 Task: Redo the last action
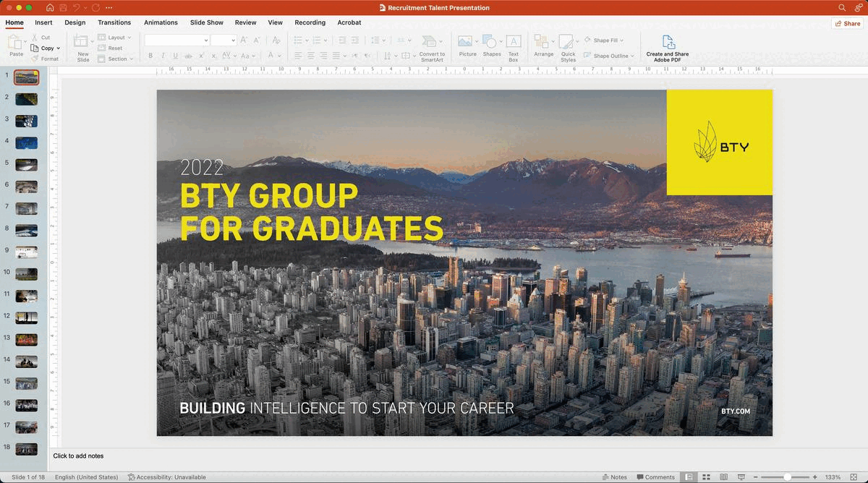[95, 7]
